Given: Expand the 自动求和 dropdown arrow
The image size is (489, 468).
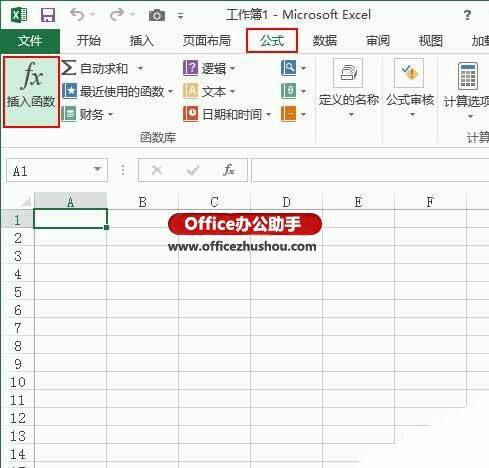Looking at the screenshot, I should click(140, 69).
